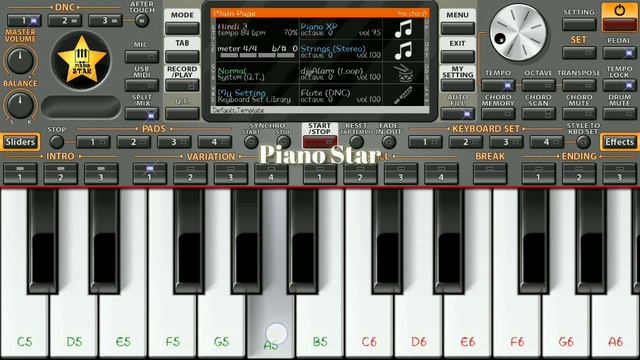Select Variation 1
Image resolution: width=640 pixels, height=360 pixels.
pyautogui.click(x=149, y=173)
